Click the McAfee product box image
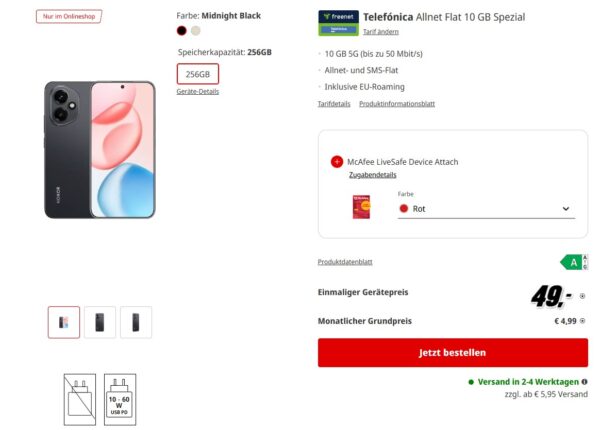This screenshot has width=600, height=430. pos(362,207)
